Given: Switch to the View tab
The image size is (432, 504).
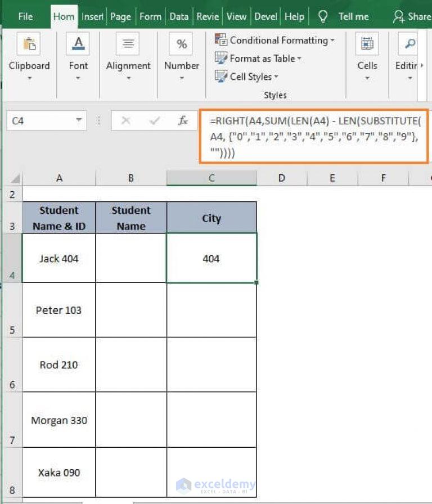Looking at the screenshot, I should click(236, 16).
